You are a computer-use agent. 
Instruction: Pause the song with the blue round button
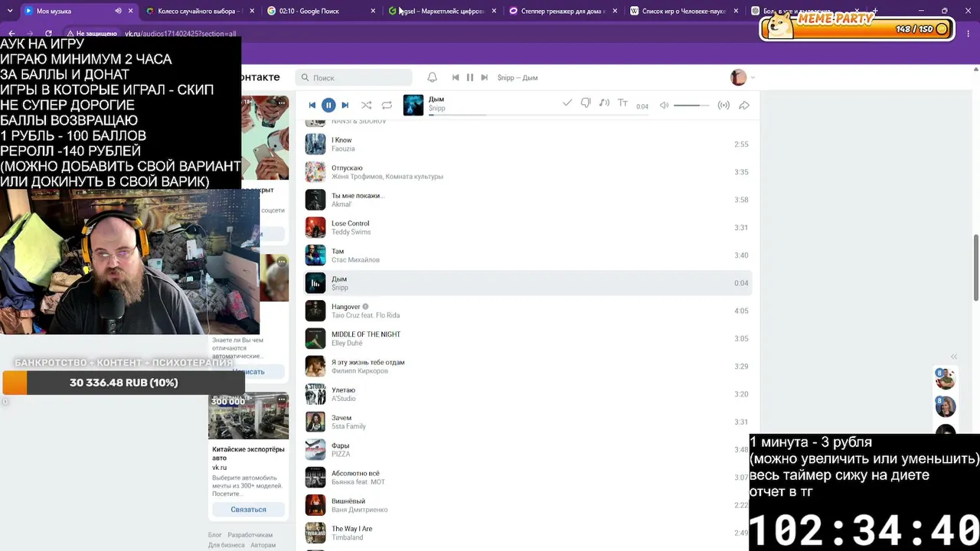328,105
